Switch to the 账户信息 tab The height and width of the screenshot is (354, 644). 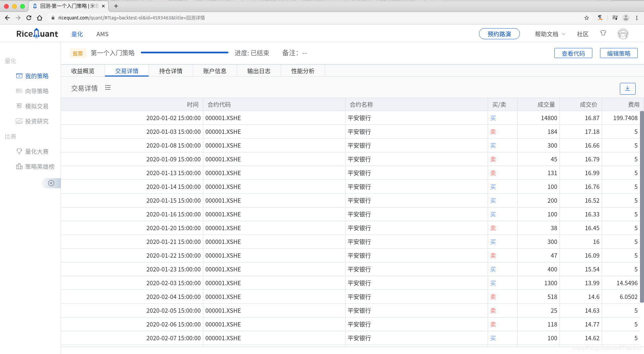[215, 71]
